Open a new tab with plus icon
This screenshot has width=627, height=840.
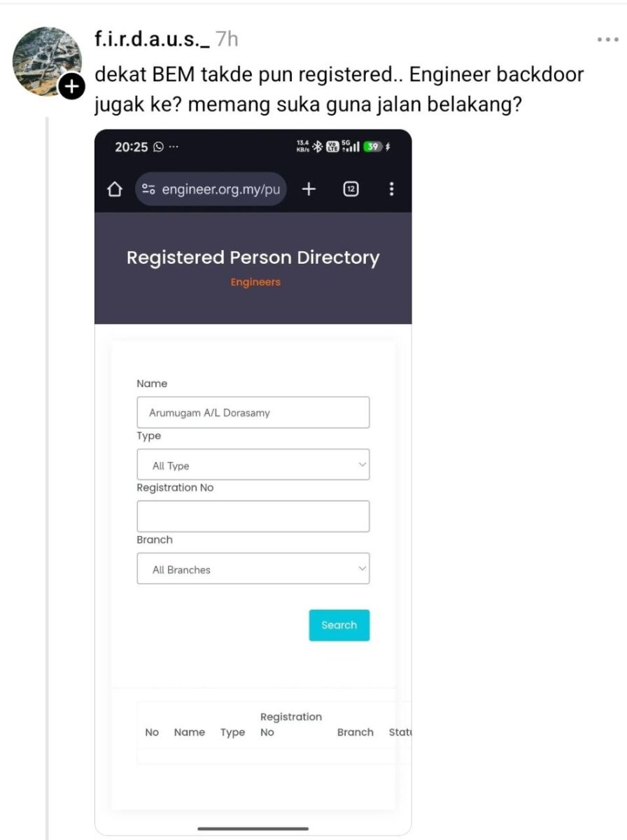click(309, 189)
